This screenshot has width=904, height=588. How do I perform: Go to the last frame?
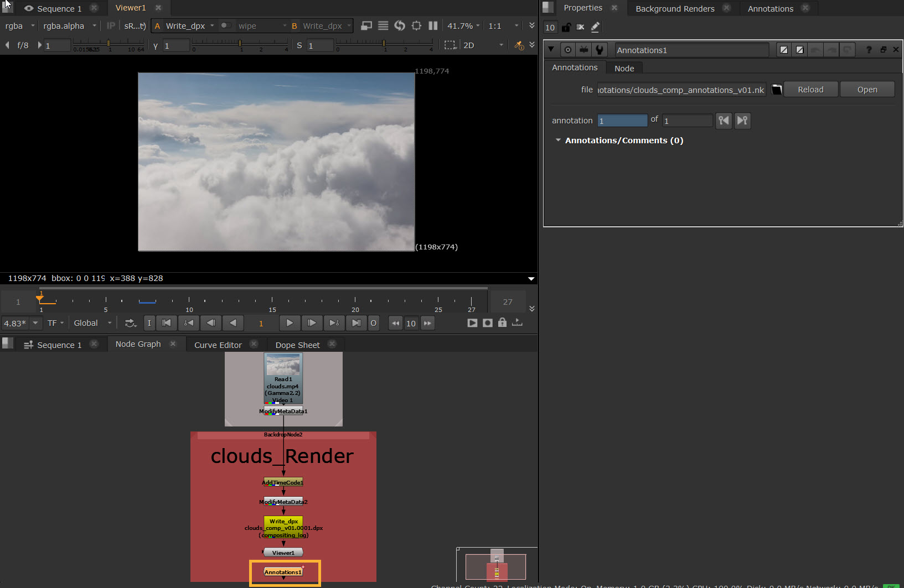pos(356,323)
